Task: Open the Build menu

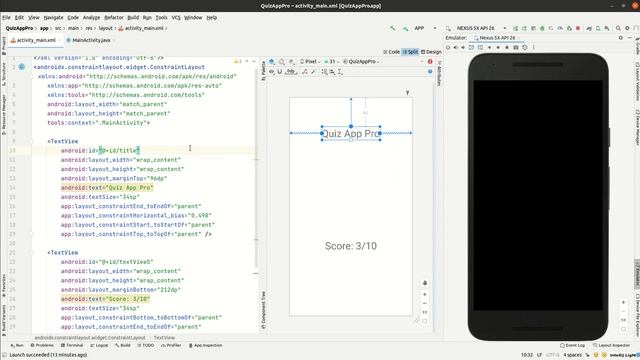Action: (133, 18)
